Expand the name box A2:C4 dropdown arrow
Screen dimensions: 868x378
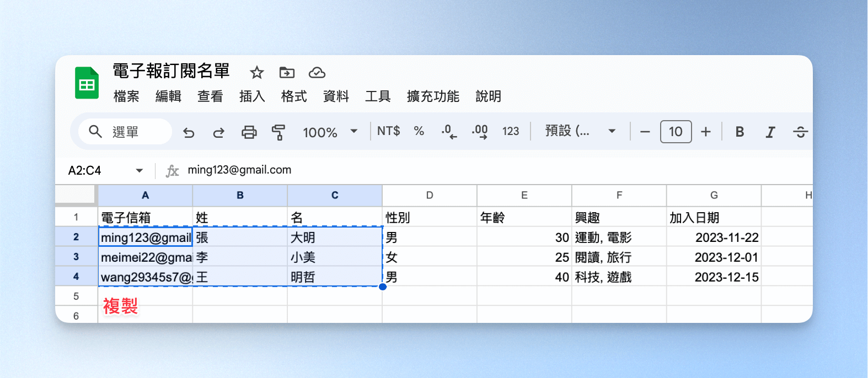(x=140, y=171)
